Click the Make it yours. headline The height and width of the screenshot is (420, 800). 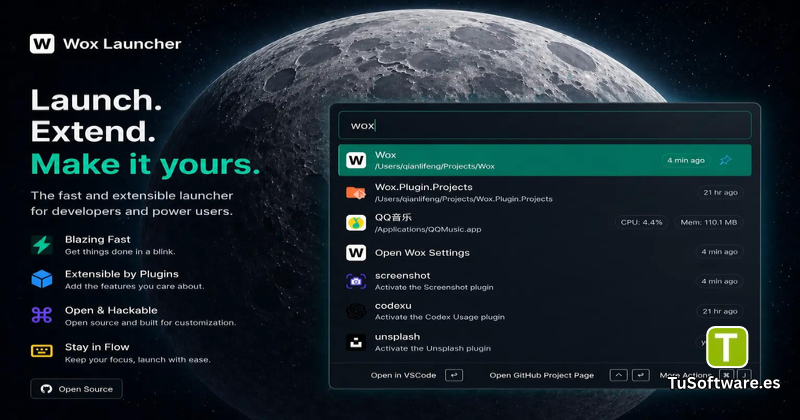click(x=145, y=164)
